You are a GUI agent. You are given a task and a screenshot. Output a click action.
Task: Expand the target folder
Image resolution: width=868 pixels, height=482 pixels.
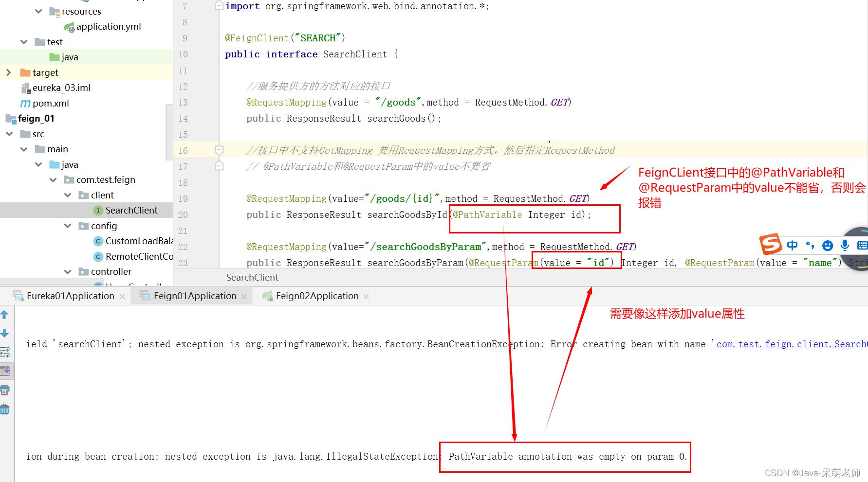click(x=8, y=72)
